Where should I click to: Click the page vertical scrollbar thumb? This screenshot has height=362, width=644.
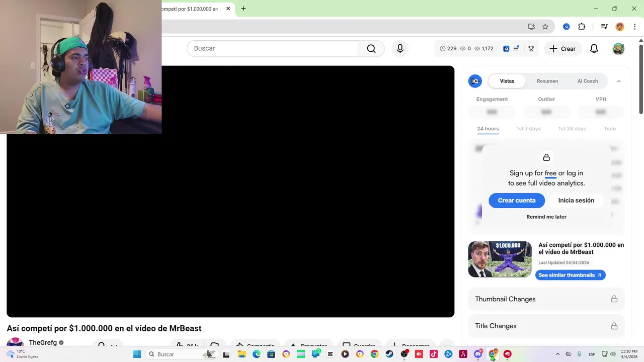(x=640, y=79)
